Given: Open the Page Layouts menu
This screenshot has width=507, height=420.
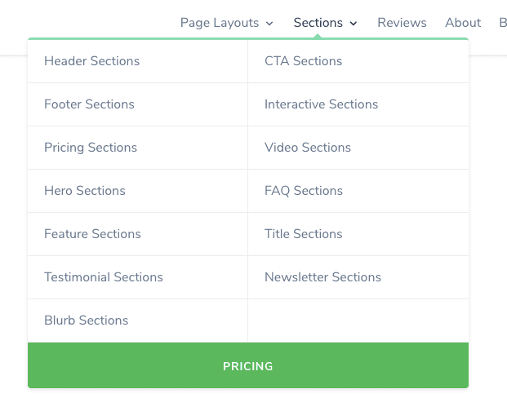Looking at the screenshot, I should pyautogui.click(x=220, y=23).
